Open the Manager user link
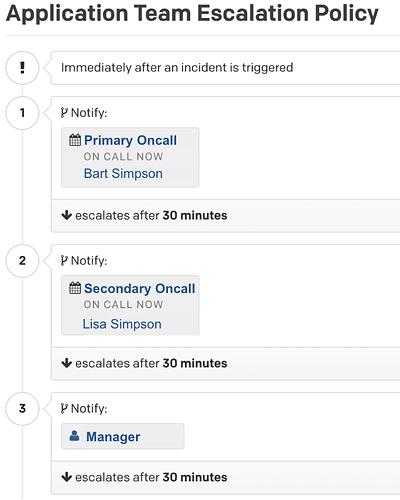This screenshot has height=500, width=400. click(113, 437)
